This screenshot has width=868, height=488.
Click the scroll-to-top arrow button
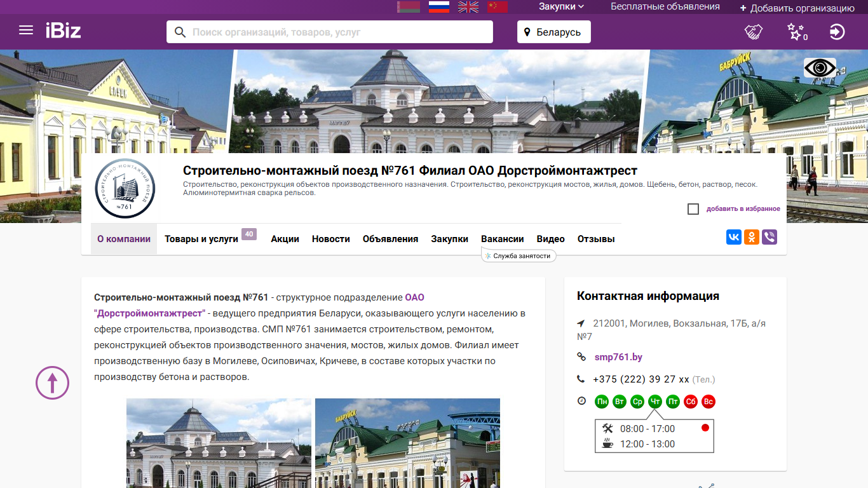(x=52, y=383)
